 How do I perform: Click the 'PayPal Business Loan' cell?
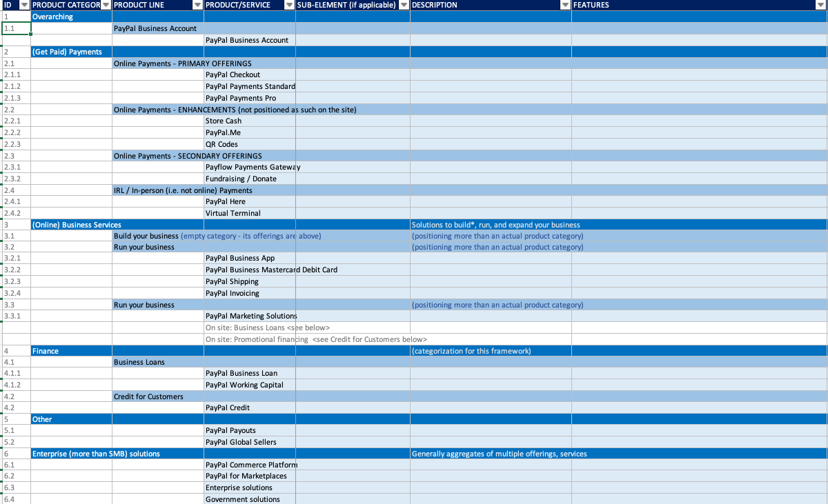250,373
